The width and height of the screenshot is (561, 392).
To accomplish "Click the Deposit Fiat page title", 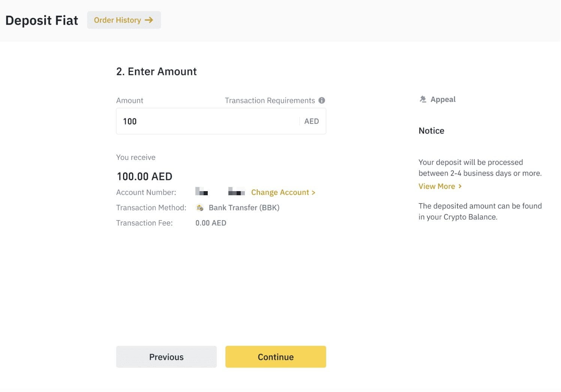I will (42, 20).
